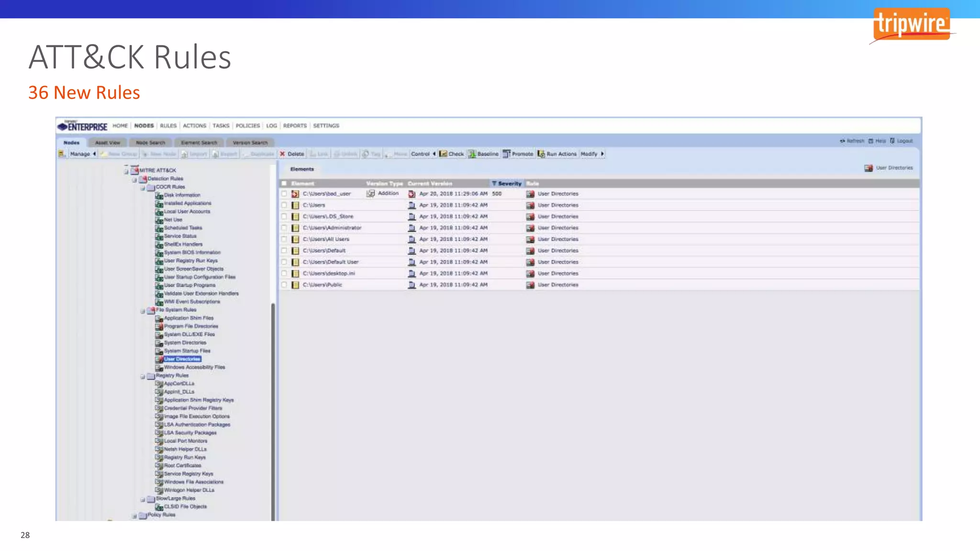This screenshot has height=551, width=980.
Task: Collapse the Registry Rules tree folder
Action: 143,377
